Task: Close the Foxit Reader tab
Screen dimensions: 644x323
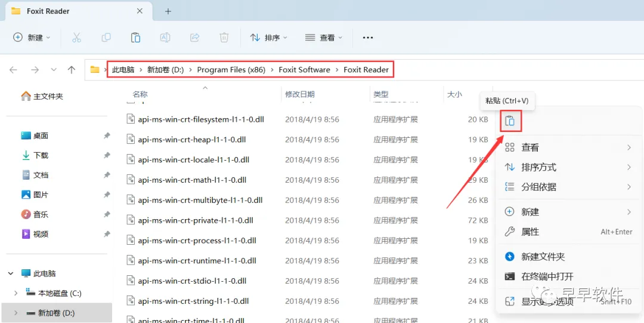Action: [x=140, y=11]
